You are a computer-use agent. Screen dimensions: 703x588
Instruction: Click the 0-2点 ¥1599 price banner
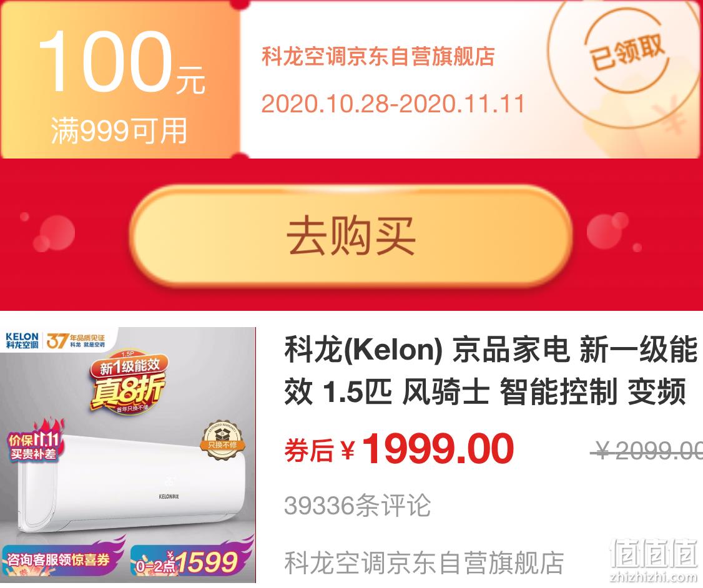pos(189,560)
